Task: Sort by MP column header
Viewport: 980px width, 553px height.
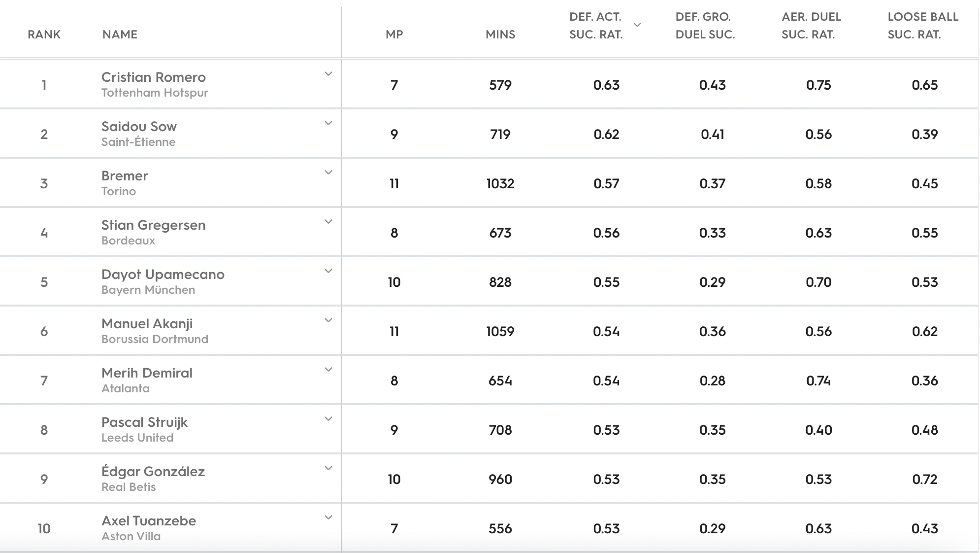Action: [394, 35]
